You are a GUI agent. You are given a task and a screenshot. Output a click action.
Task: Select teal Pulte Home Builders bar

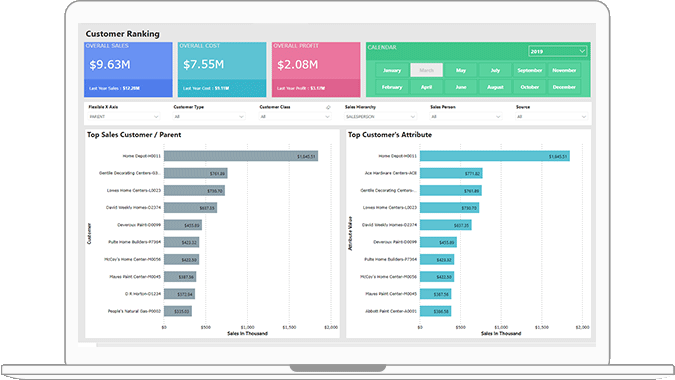point(437,260)
